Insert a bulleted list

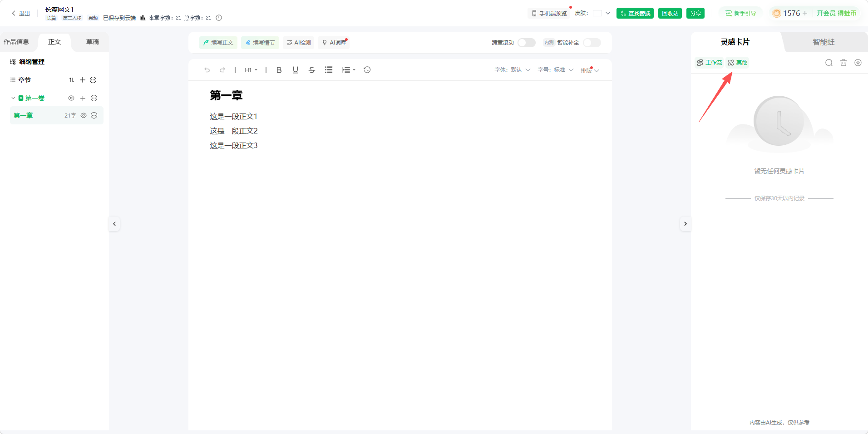pyautogui.click(x=329, y=70)
